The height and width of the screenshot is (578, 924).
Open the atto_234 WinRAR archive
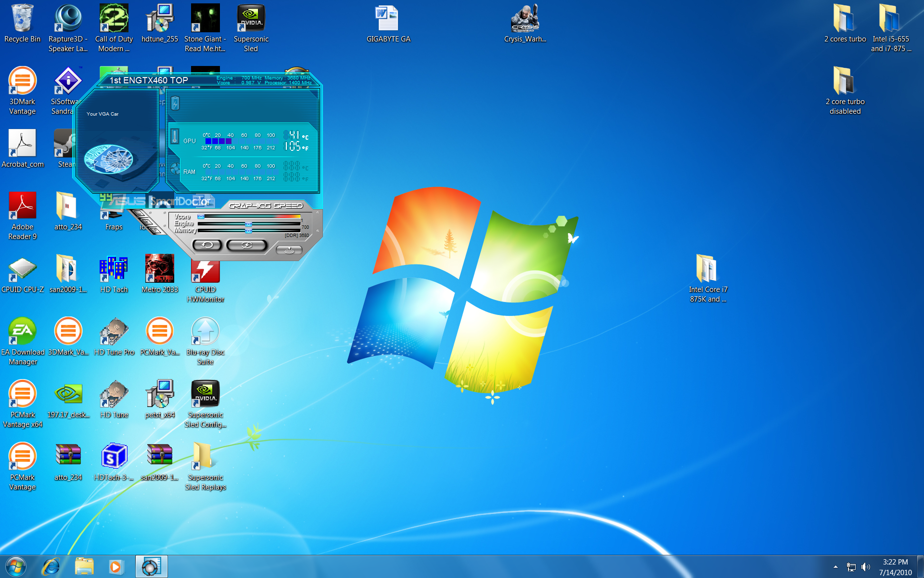(x=68, y=461)
